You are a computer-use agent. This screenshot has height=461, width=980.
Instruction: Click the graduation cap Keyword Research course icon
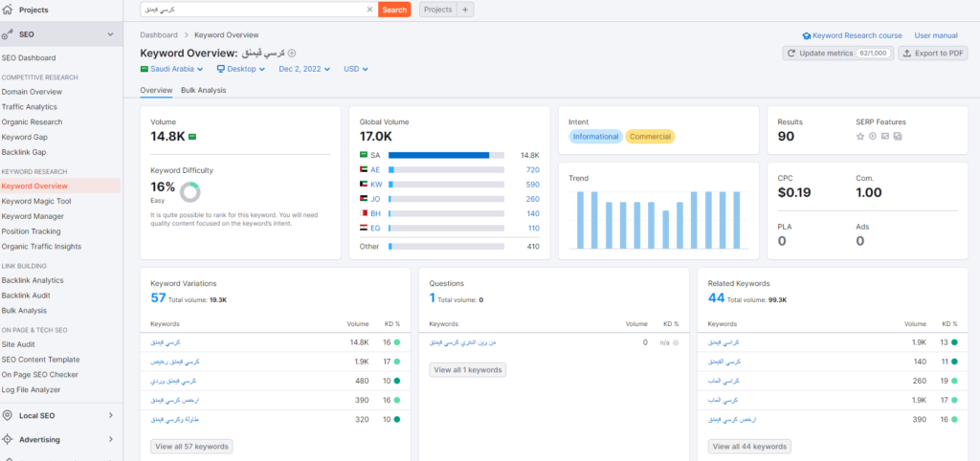pyautogui.click(x=807, y=35)
